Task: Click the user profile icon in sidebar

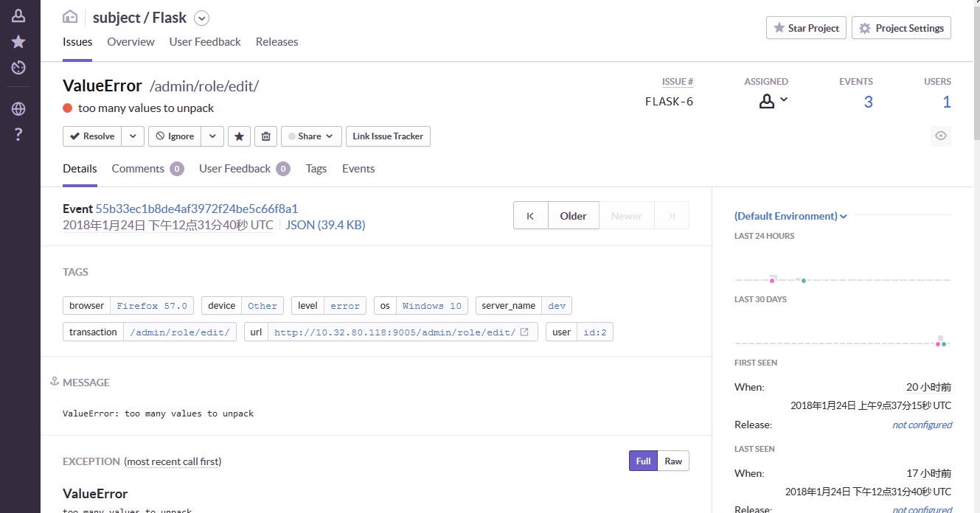Action: pos(18,15)
